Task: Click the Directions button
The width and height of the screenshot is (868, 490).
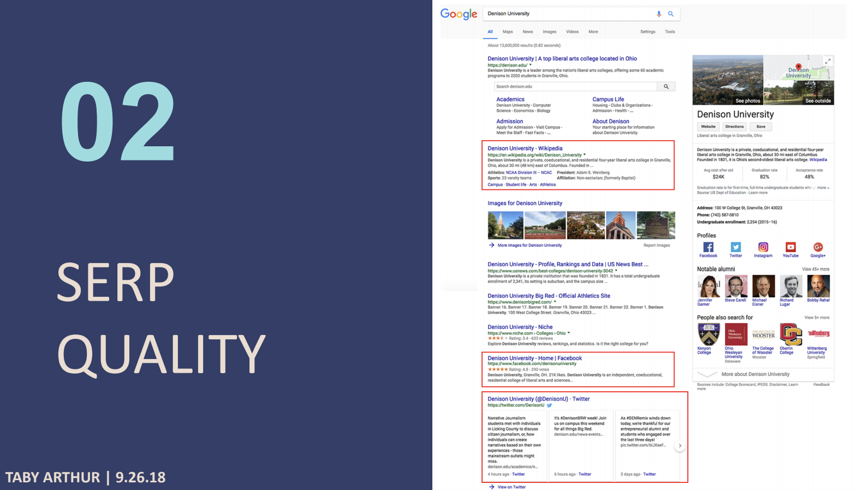Action: coord(735,127)
